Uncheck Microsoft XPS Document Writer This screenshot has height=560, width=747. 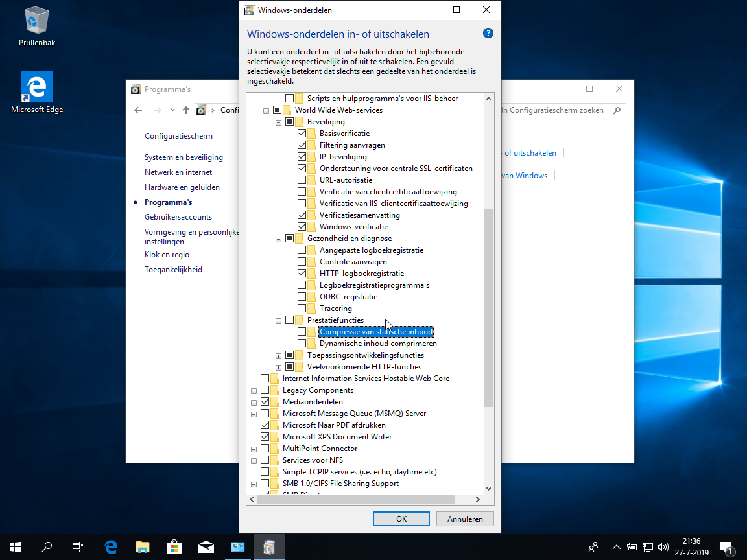coord(265,437)
